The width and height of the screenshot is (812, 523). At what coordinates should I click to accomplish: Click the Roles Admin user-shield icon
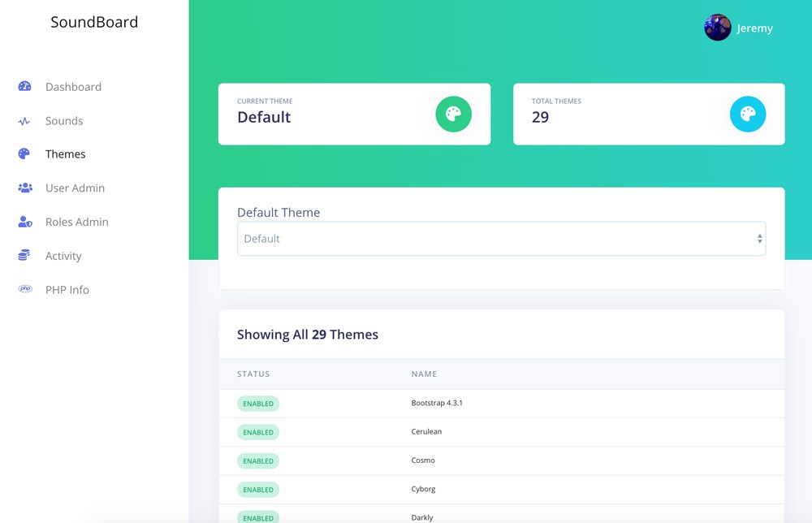[x=24, y=222]
